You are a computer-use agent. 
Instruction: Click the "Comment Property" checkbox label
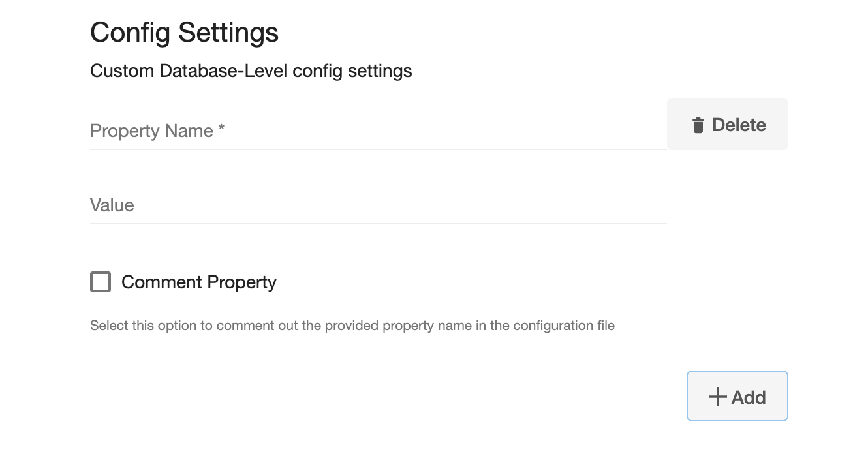click(199, 282)
